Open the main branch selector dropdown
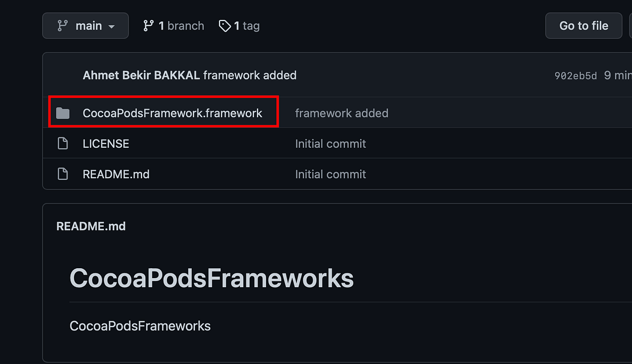 (x=85, y=25)
